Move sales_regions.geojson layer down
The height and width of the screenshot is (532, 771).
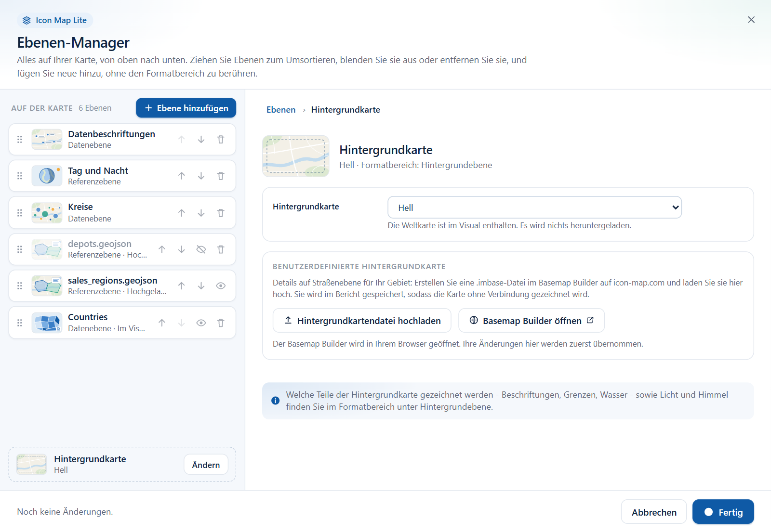(x=201, y=286)
